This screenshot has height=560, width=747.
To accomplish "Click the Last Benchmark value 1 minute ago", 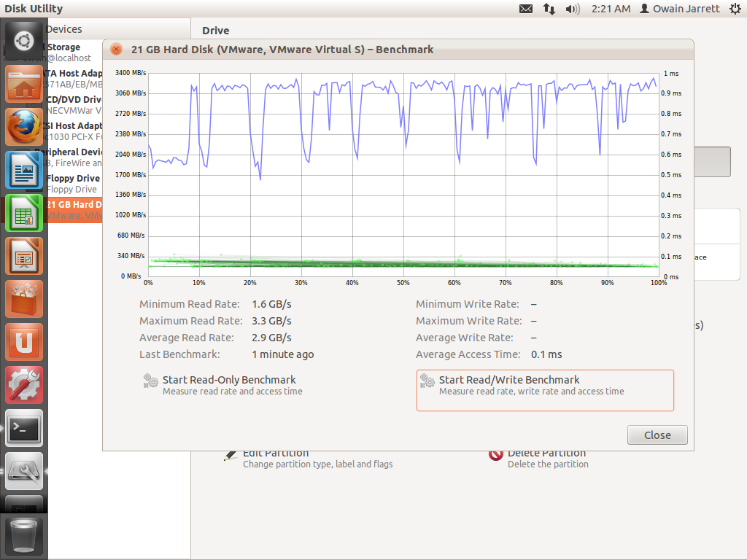I will point(283,355).
